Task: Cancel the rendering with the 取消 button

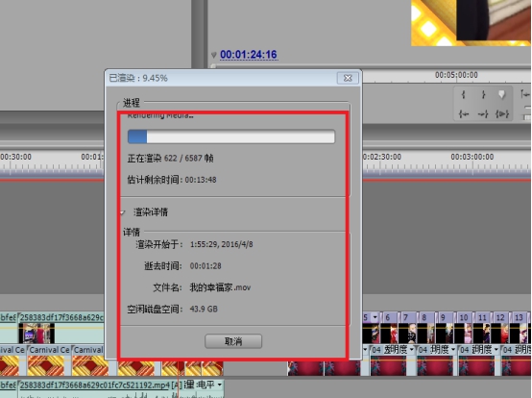Action: click(x=233, y=341)
